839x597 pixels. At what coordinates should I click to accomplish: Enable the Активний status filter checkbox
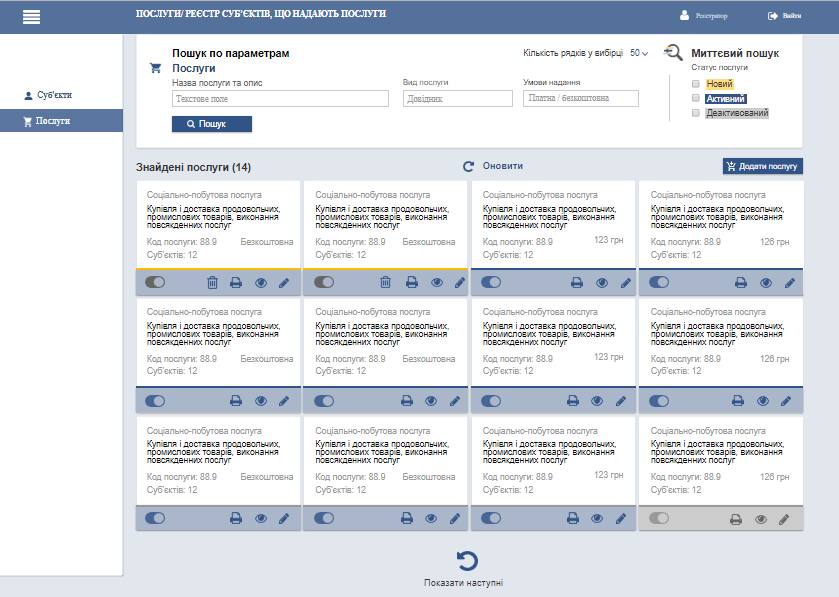click(x=696, y=99)
